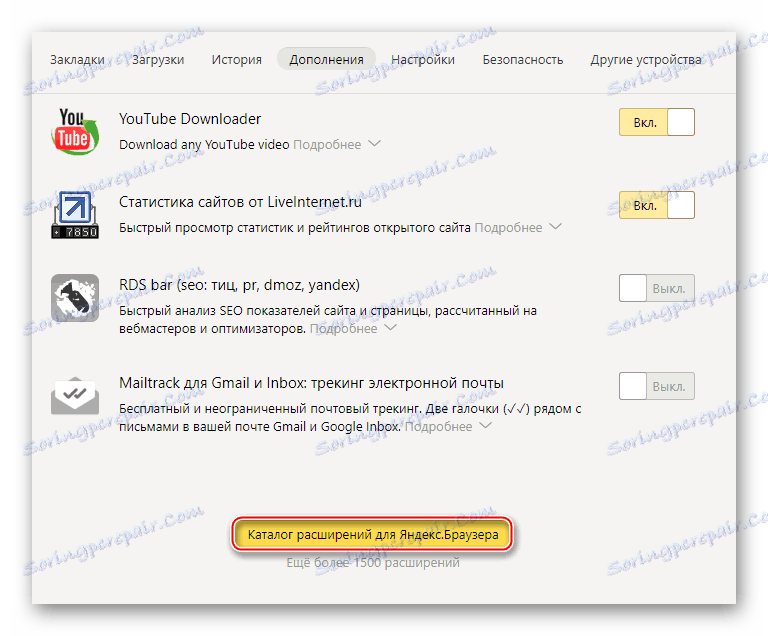Click the Mailtrack для Gmail и Inbox title
Image resolution: width=768 pixels, height=636 pixels.
(x=312, y=383)
